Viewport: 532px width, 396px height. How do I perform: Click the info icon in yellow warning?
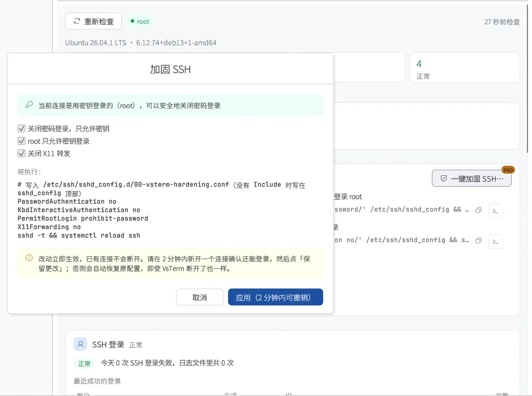point(29,258)
